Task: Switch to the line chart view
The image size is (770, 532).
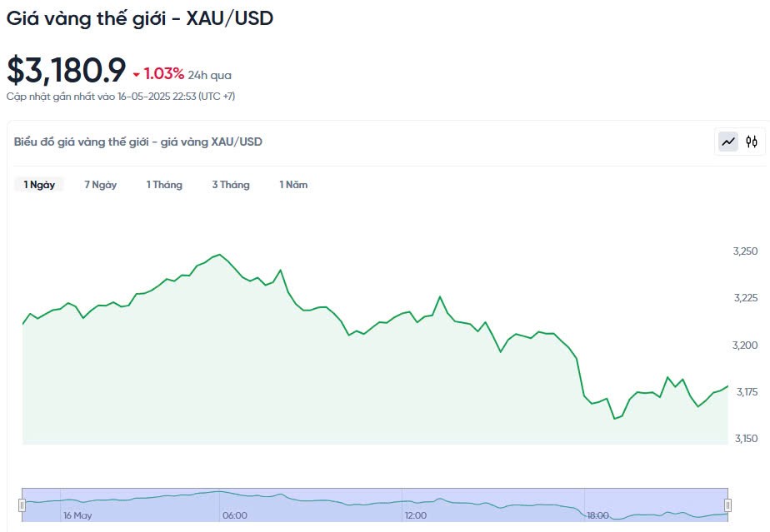Action: pos(728,142)
